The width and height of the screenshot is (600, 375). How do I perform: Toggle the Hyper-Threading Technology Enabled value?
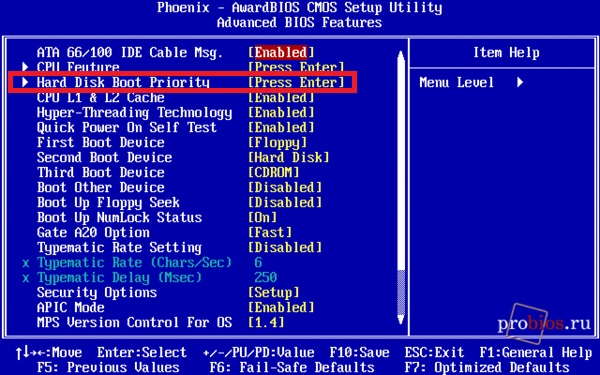point(281,112)
